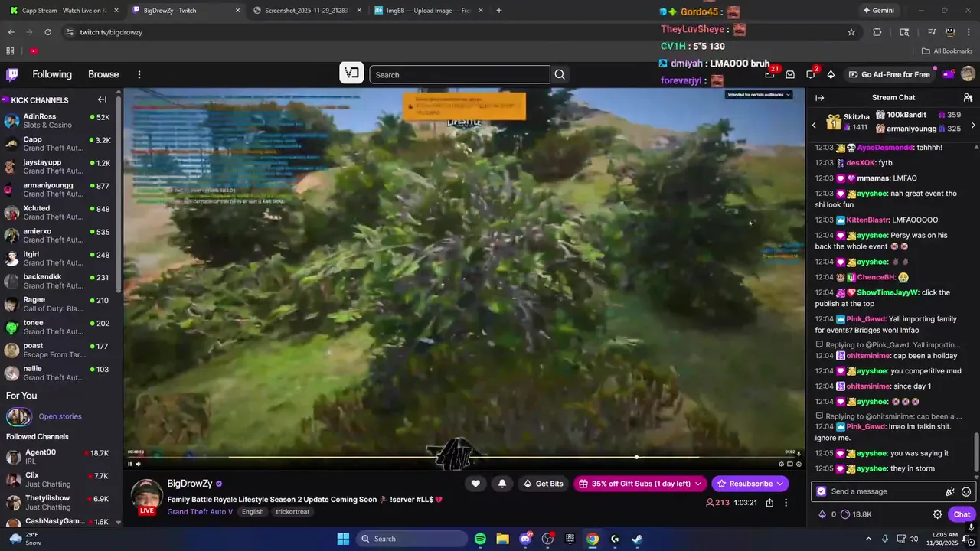This screenshot has height=551, width=980.
Task: Open the emote picker smiley icon
Action: point(966,491)
